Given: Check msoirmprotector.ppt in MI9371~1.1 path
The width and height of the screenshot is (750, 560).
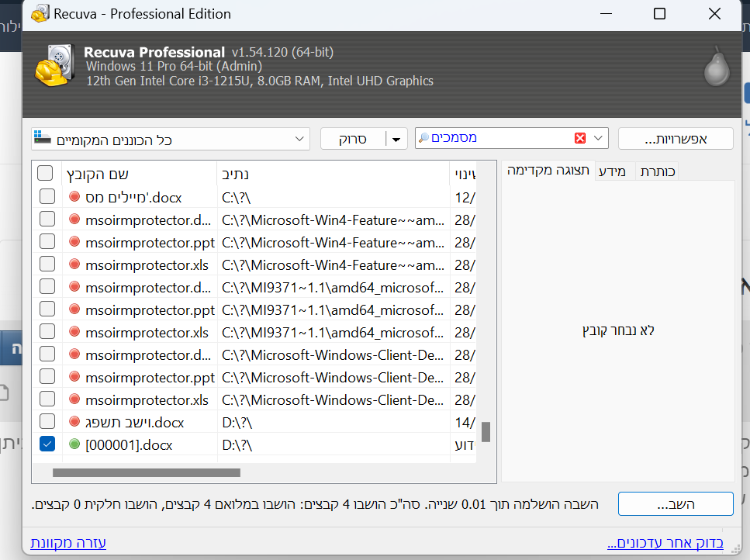Looking at the screenshot, I should pyautogui.click(x=47, y=309).
